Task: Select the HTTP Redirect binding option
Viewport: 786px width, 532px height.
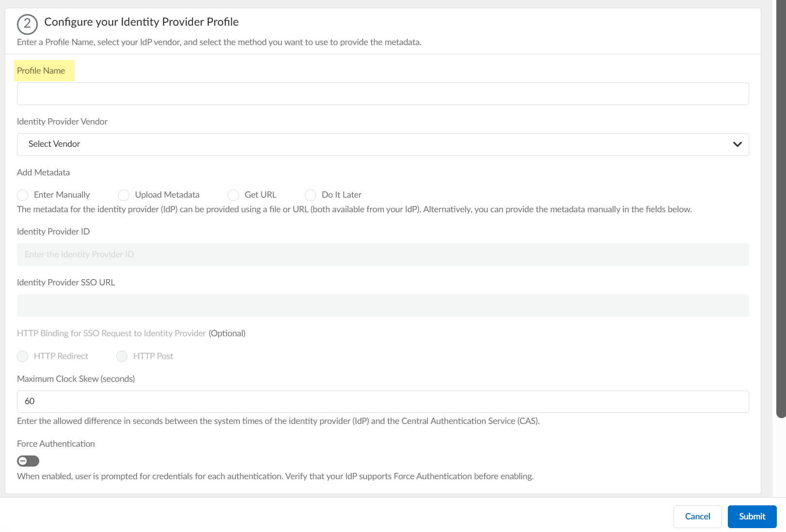Action: point(23,356)
